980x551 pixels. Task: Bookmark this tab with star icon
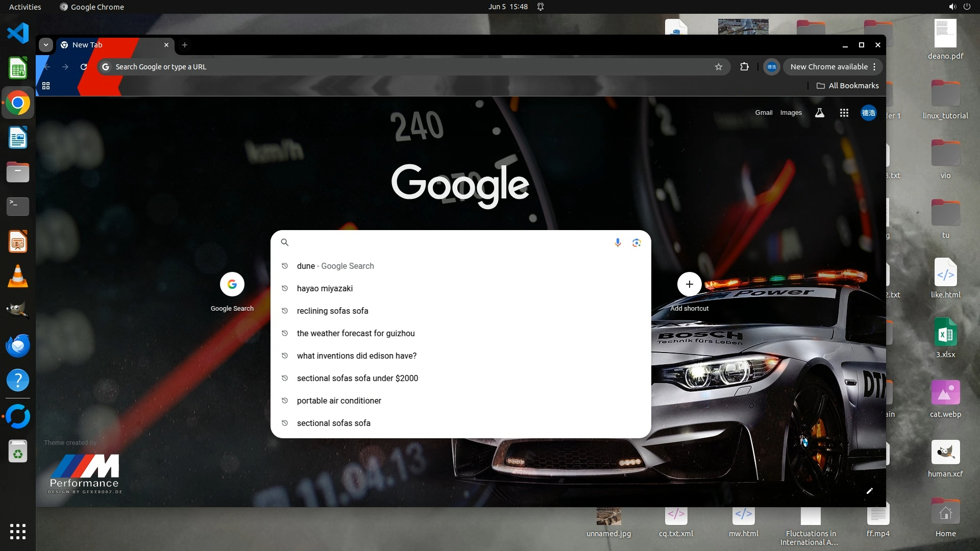point(719,67)
